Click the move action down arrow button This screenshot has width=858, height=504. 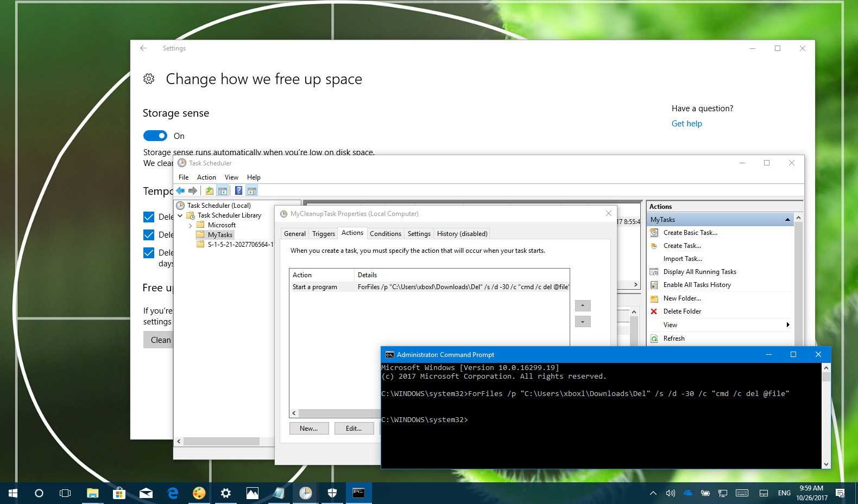coord(582,322)
